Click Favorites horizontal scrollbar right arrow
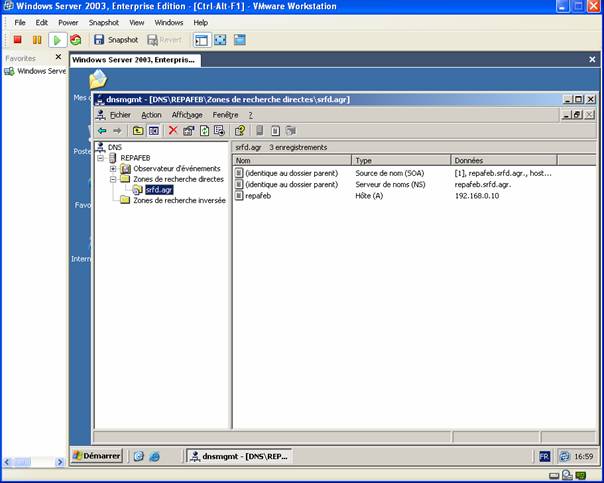This screenshot has height=483, width=604. pos(60,462)
